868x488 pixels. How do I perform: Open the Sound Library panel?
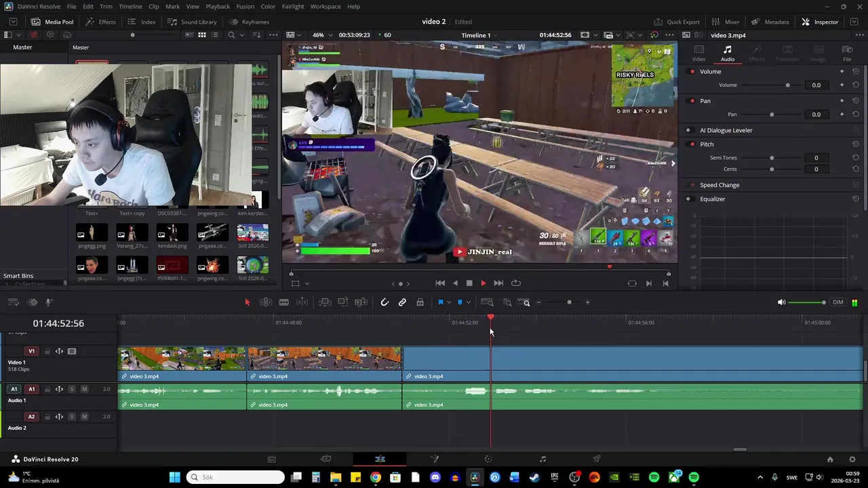click(x=192, y=22)
